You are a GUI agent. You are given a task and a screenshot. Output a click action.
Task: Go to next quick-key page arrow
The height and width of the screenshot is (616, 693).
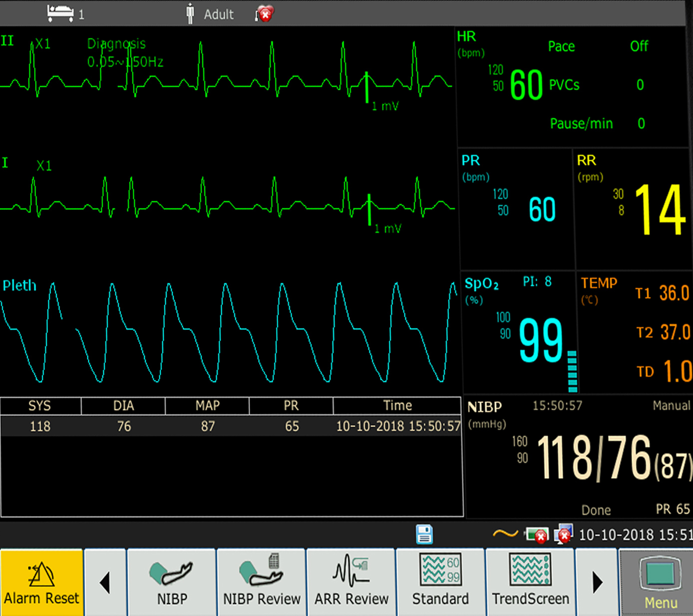click(597, 583)
